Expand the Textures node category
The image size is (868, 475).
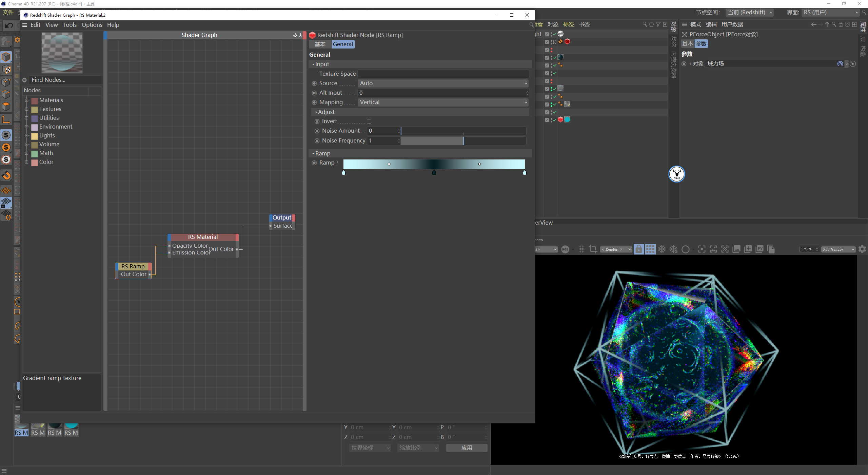(x=27, y=109)
